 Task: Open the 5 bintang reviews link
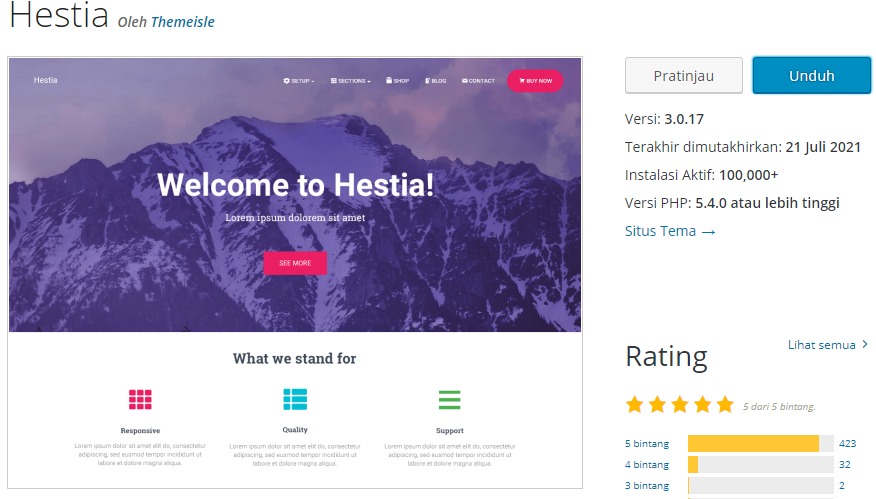coord(646,444)
